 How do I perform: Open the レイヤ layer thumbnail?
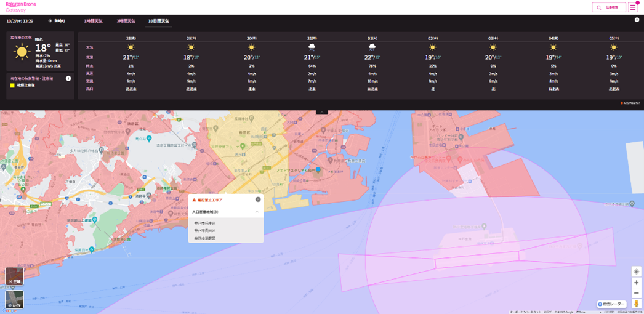[14, 300]
